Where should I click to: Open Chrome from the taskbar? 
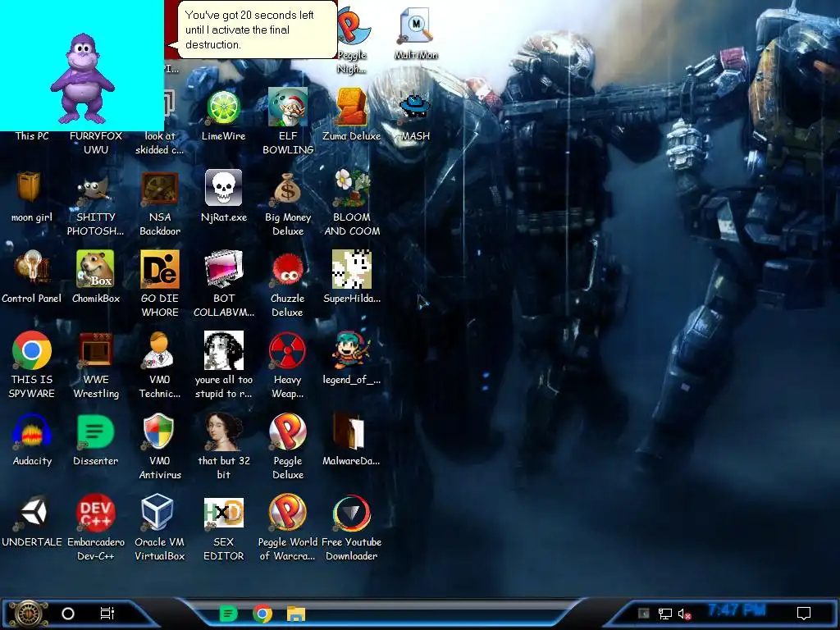(262, 614)
